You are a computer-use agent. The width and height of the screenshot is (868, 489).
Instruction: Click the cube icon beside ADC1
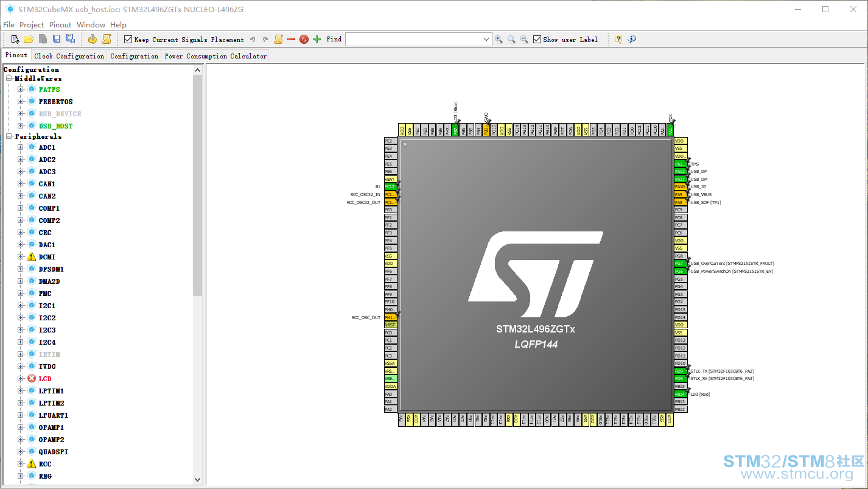(32, 147)
